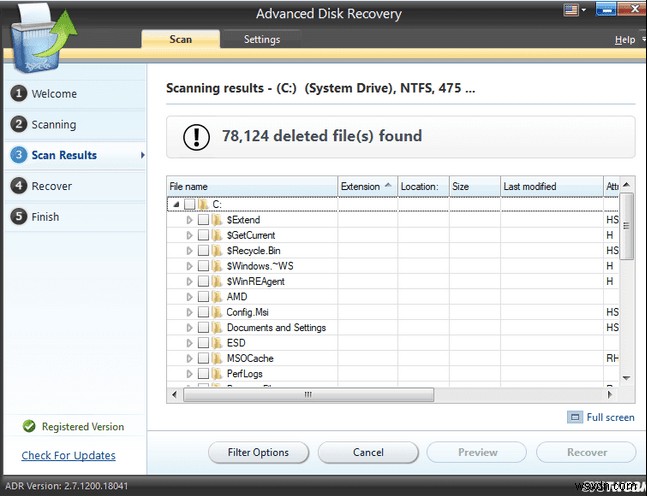The height and width of the screenshot is (496, 648).
Task: Collapse the C: drive tree node
Action: tap(176, 204)
